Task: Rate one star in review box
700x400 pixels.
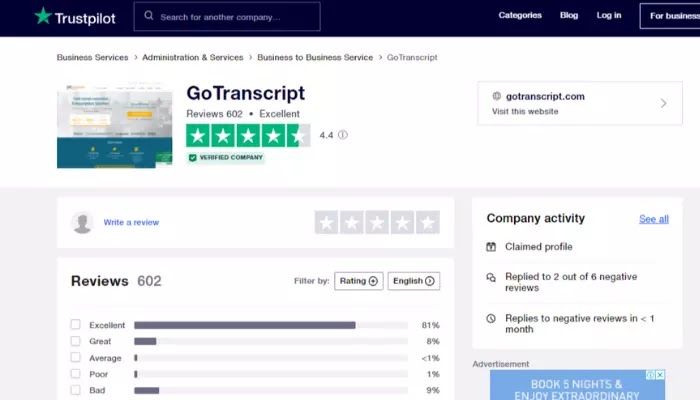Action: 326,222
